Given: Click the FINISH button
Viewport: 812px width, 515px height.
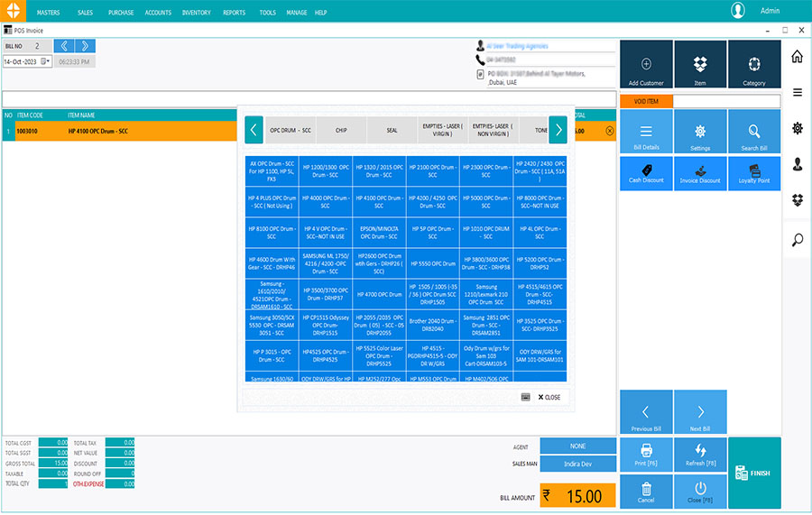Looking at the screenshot, I should point(754,474).
